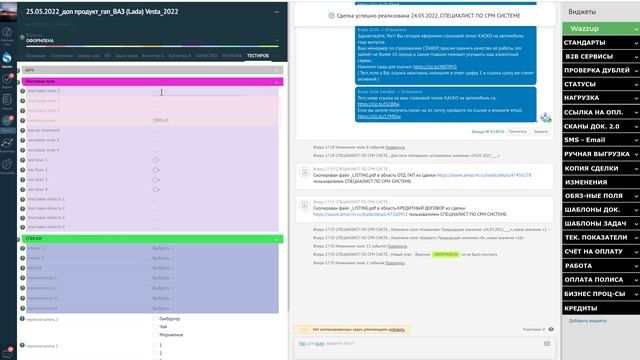Viewport: 640px width, 360px height.
Task: Click help icon beside текстовая область 4
Action: [22, 227]
